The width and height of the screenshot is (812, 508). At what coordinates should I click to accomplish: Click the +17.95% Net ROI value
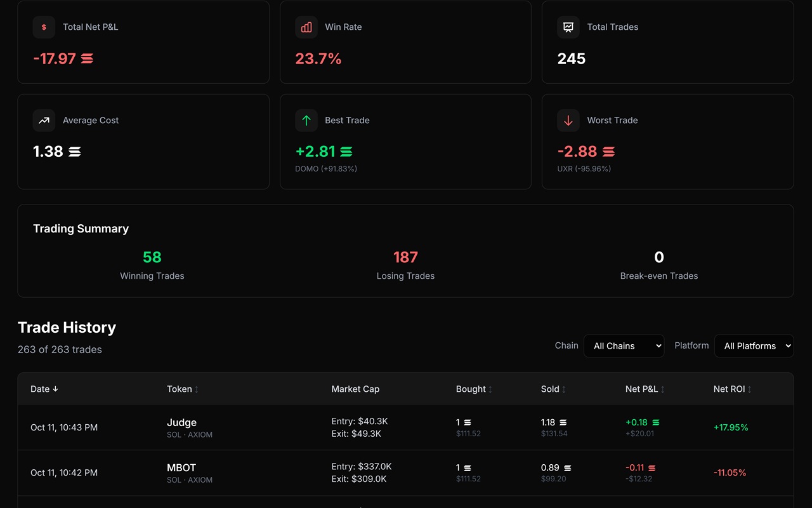(x=731, y=428)
